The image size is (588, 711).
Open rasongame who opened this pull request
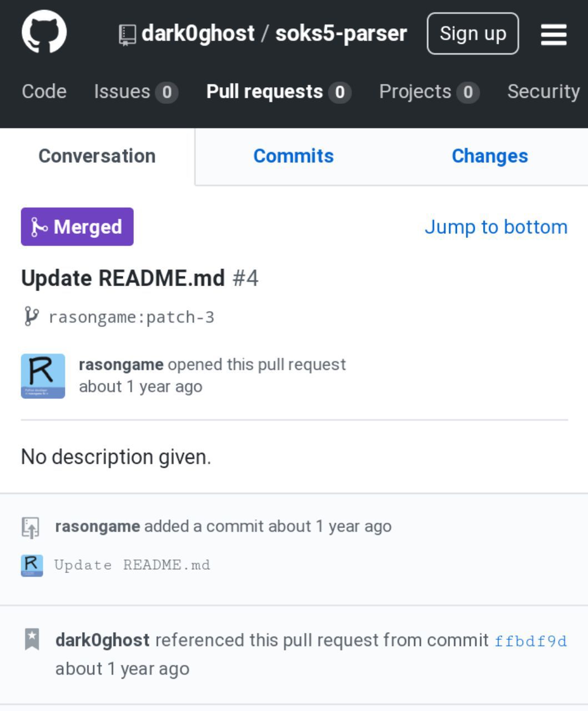[121, 364]
